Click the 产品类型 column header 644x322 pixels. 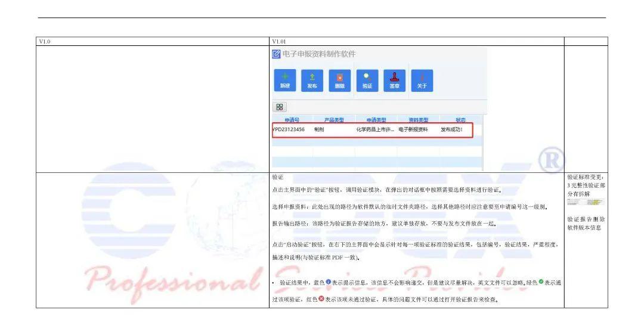335,120
